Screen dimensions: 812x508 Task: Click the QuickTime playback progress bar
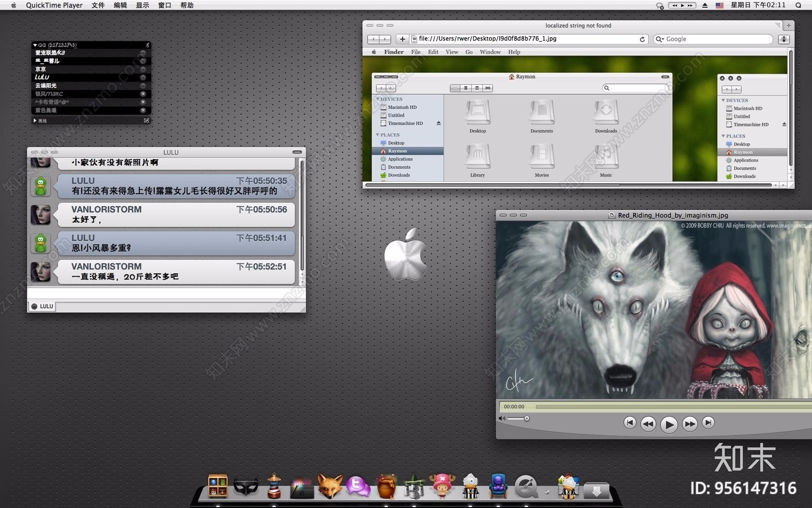click(674, 406)
